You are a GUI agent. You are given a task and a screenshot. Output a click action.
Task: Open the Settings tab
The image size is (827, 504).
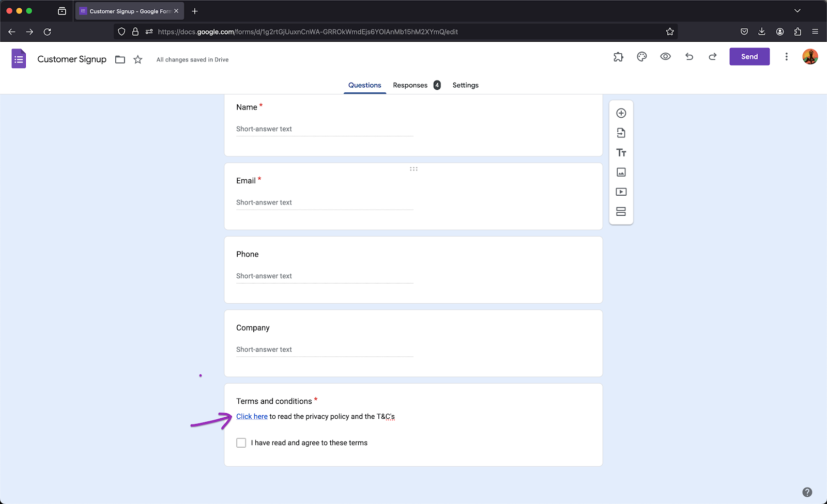465,85
